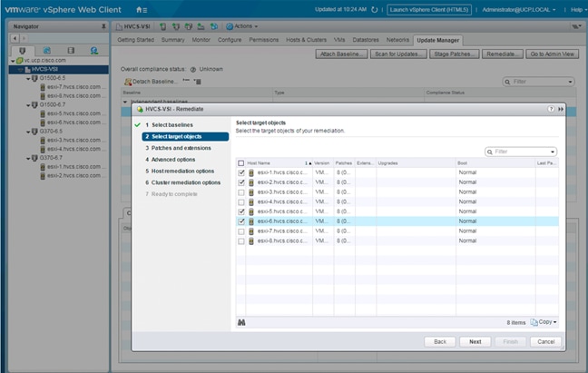588x373 pixels.
Task: Click Add Host toolbar icon next to HVCS-VSI
Action: 162,26
